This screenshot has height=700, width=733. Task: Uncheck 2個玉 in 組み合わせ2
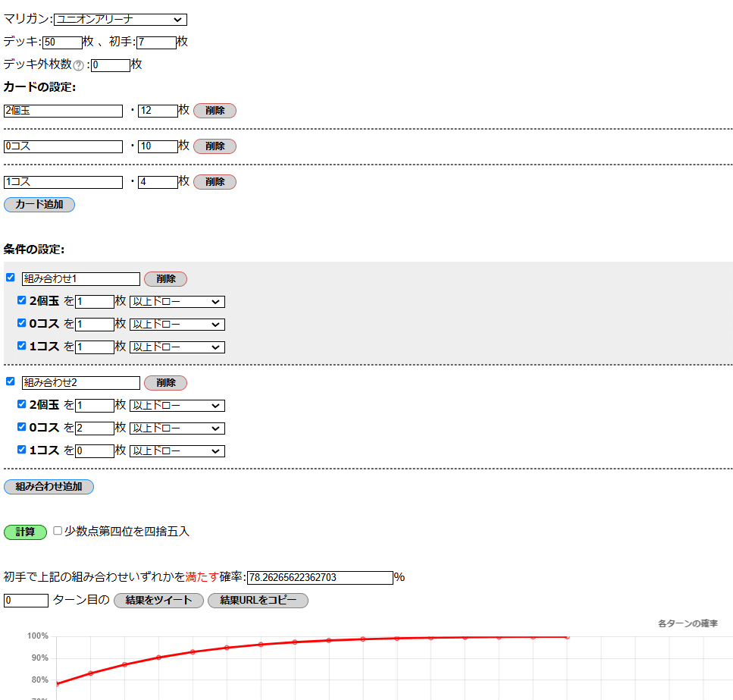(x=21, y=404)
